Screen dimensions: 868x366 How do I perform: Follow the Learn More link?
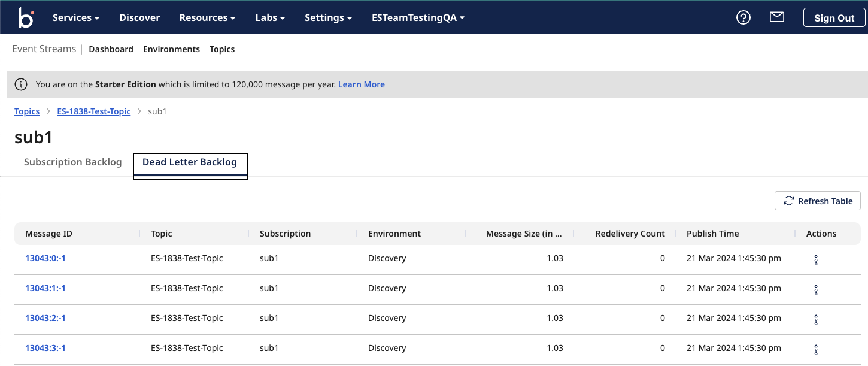coord(361,84)
